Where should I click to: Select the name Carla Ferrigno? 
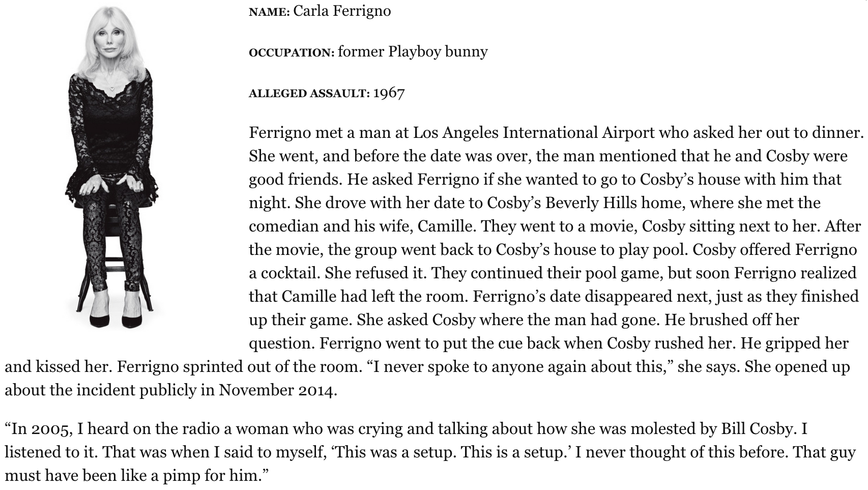(342, 11)
